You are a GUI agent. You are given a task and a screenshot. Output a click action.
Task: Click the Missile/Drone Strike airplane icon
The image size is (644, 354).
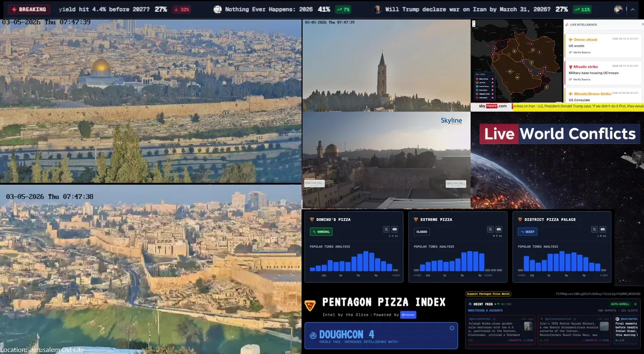[571, 94]
